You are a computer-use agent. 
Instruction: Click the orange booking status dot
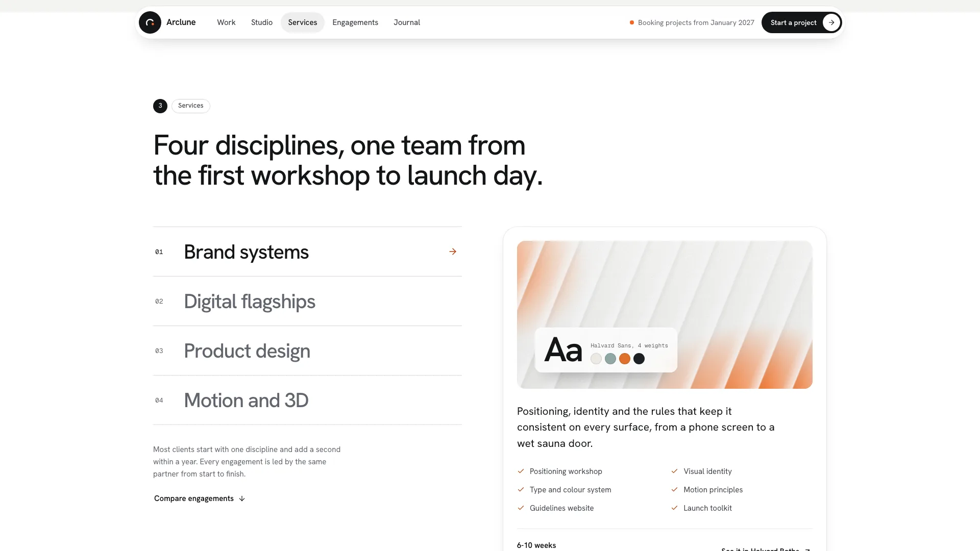632,22
